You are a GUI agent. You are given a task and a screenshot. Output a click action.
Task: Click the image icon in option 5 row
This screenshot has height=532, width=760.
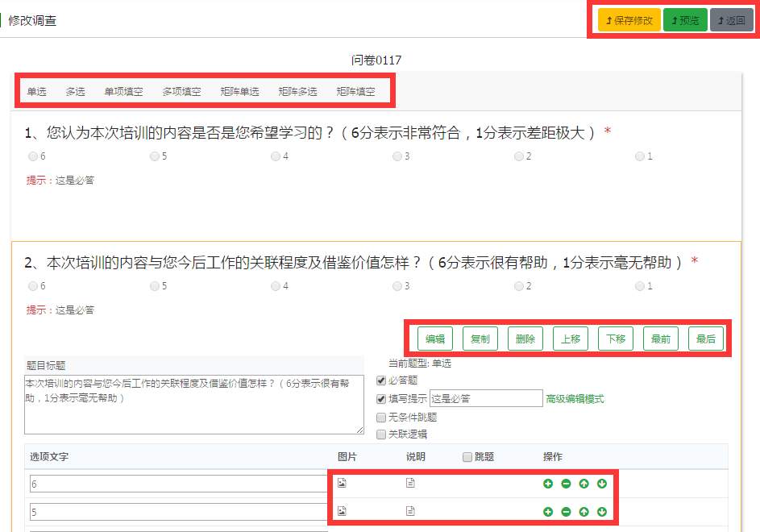(342, 511)
